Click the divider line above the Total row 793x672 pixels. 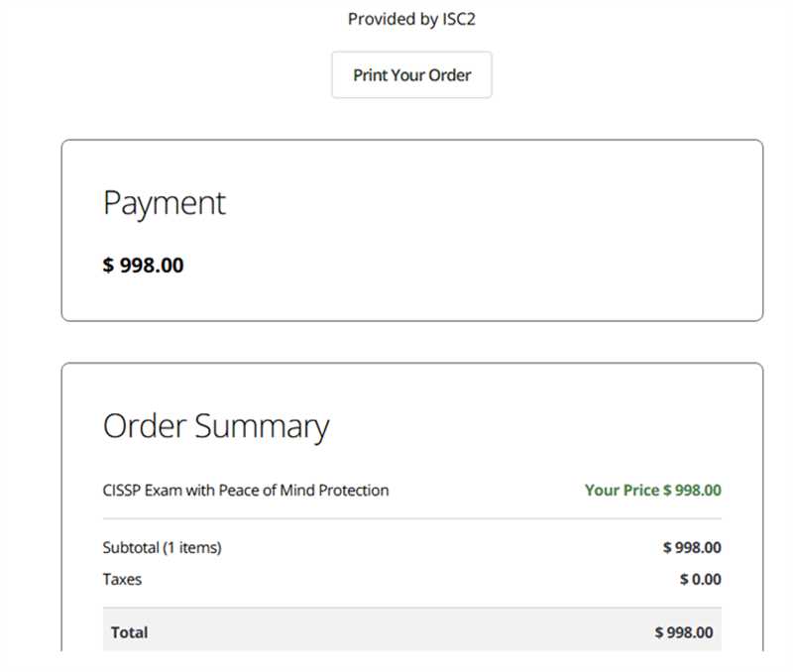click(411, 608)
